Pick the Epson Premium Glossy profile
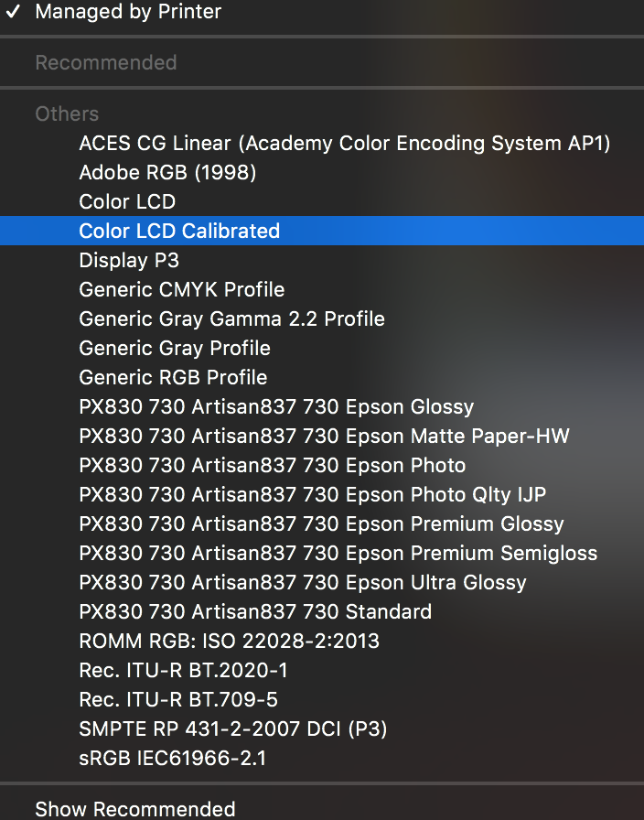The height and width of the screenshot is (820, 644). coord(321,523)
